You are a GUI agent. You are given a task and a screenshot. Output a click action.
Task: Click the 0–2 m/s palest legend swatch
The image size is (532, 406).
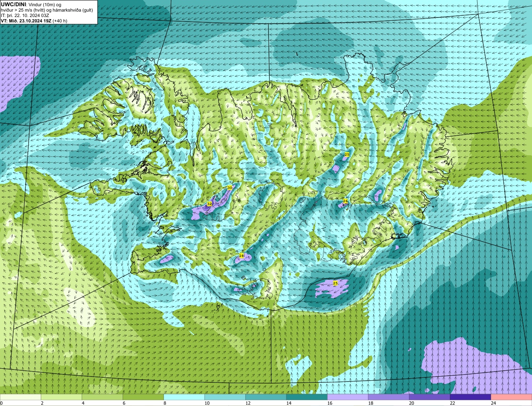tap(20, 397)
